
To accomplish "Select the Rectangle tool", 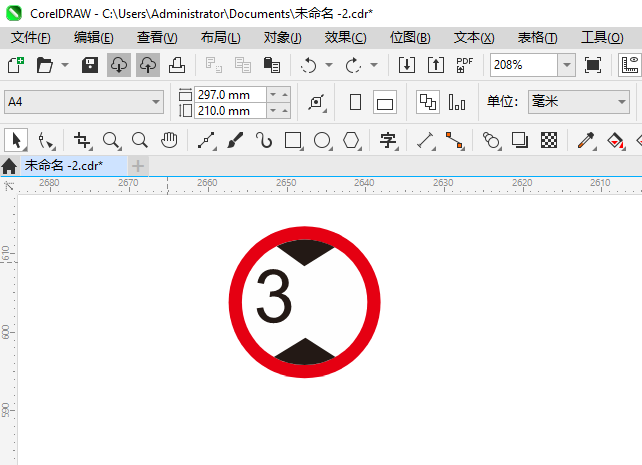I will [x=293, y=140].
